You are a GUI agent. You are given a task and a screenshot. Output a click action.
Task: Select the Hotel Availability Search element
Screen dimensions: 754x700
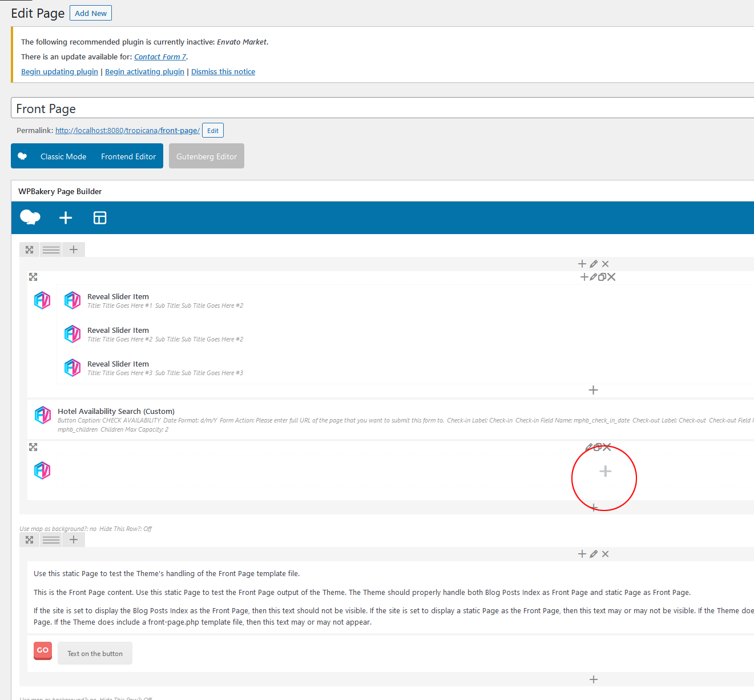coord(116,411)
